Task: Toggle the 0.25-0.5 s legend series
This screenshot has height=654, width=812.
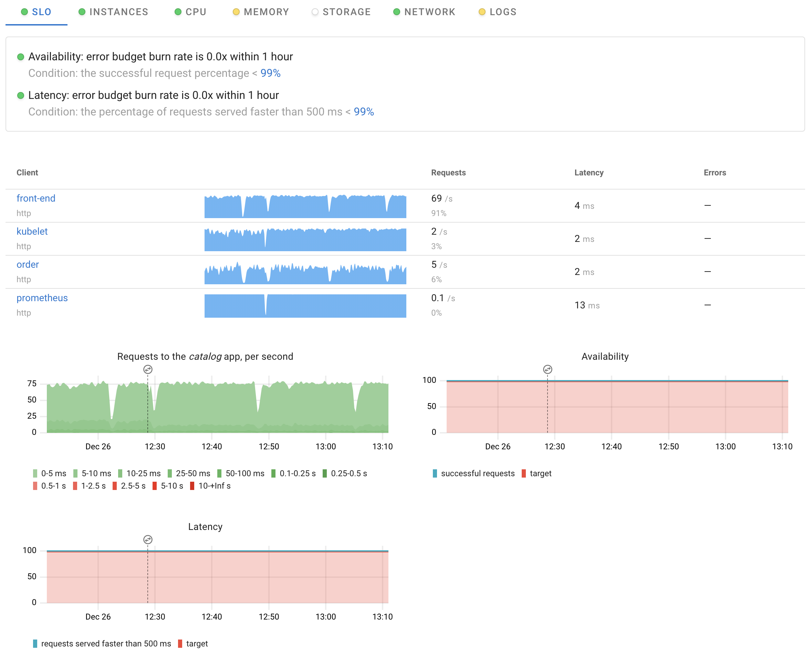Action: coord(345,473)
